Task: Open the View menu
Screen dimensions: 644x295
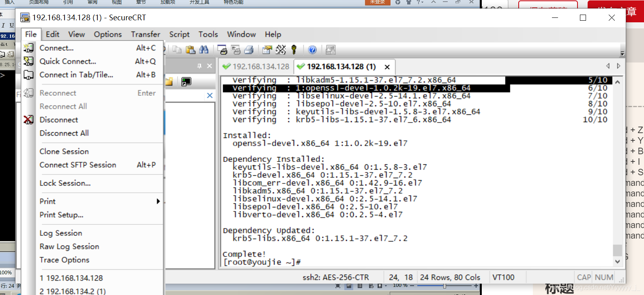Action: 77,34
